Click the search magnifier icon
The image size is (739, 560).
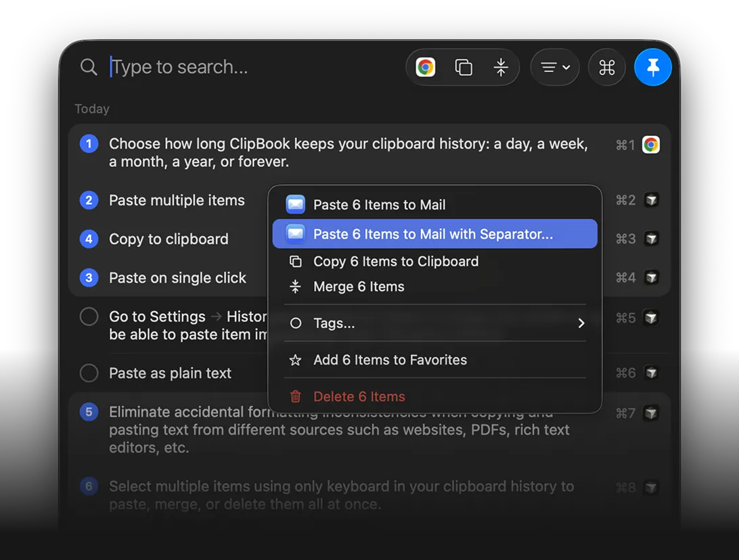pyautogui.click(x=89, y=67)
